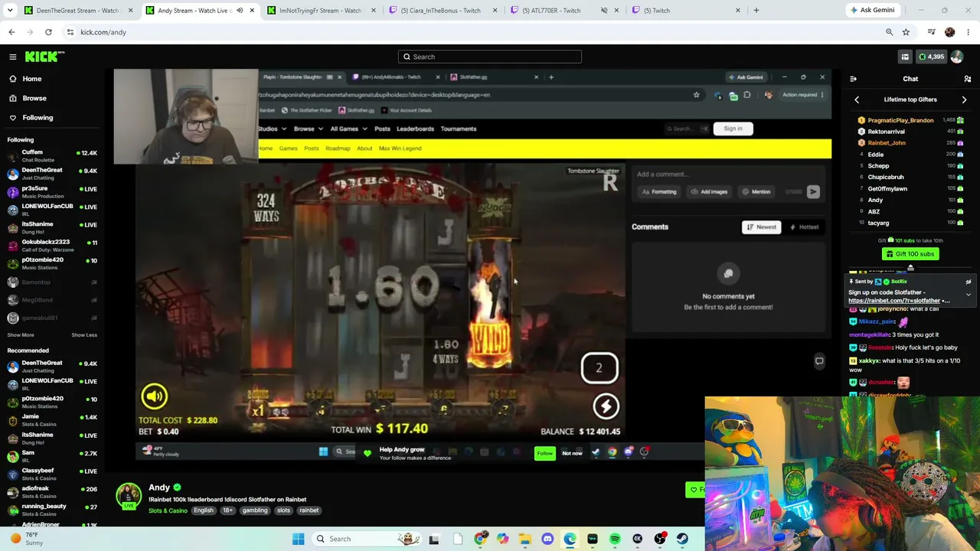Viewport: 980px width, 551px height.
Task: Follow Andy with the green Follow button
Action: (544, 453)
